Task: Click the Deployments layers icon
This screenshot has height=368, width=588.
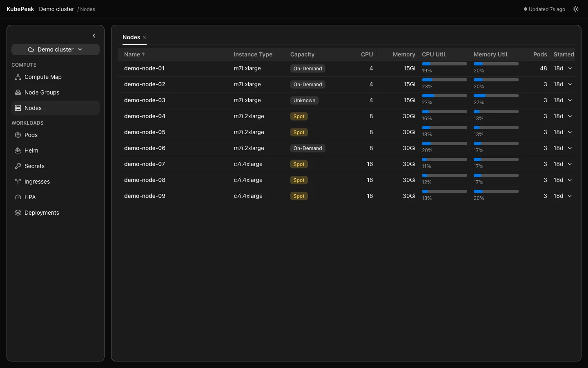Action: pos(18,213)
